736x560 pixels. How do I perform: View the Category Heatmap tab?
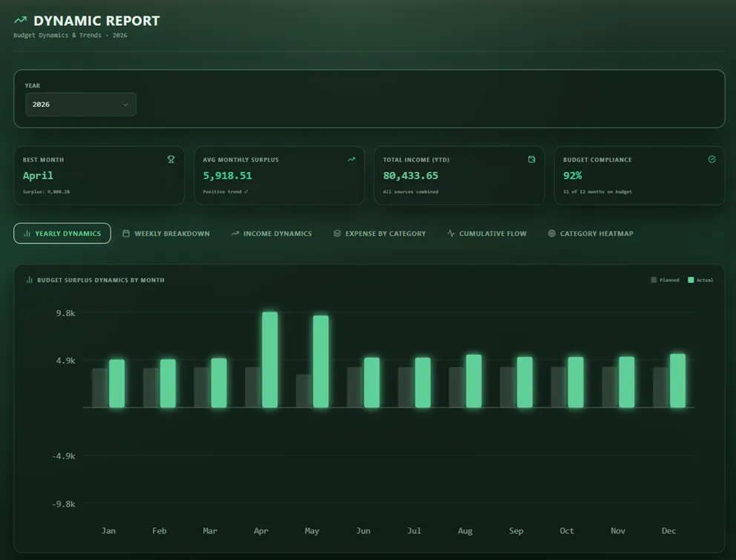591,234
